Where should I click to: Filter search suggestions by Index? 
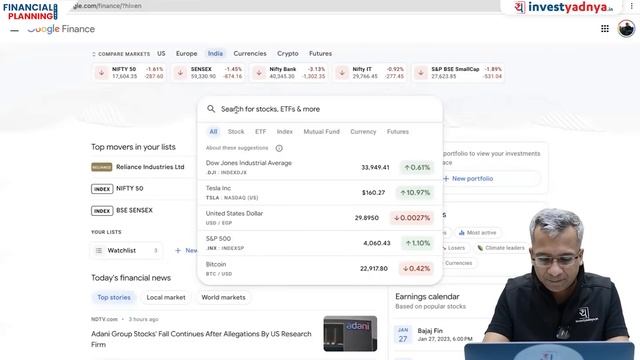(x=284, y=131)
